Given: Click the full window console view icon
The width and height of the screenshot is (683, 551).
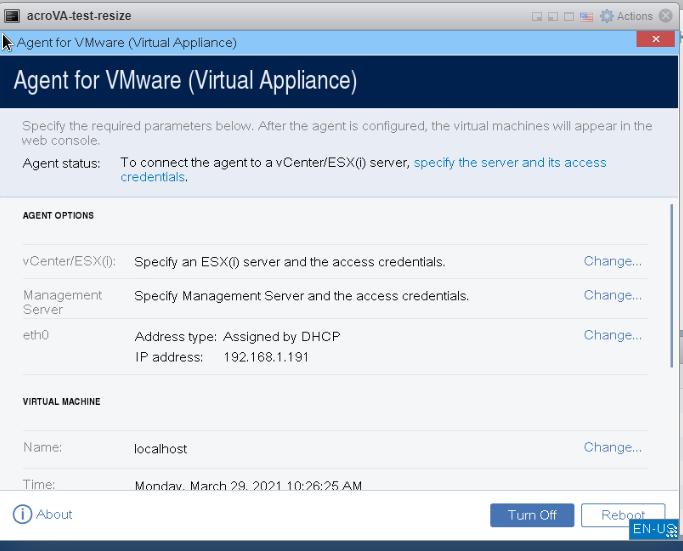Looking at the screenshot, I should coord(569,17).
